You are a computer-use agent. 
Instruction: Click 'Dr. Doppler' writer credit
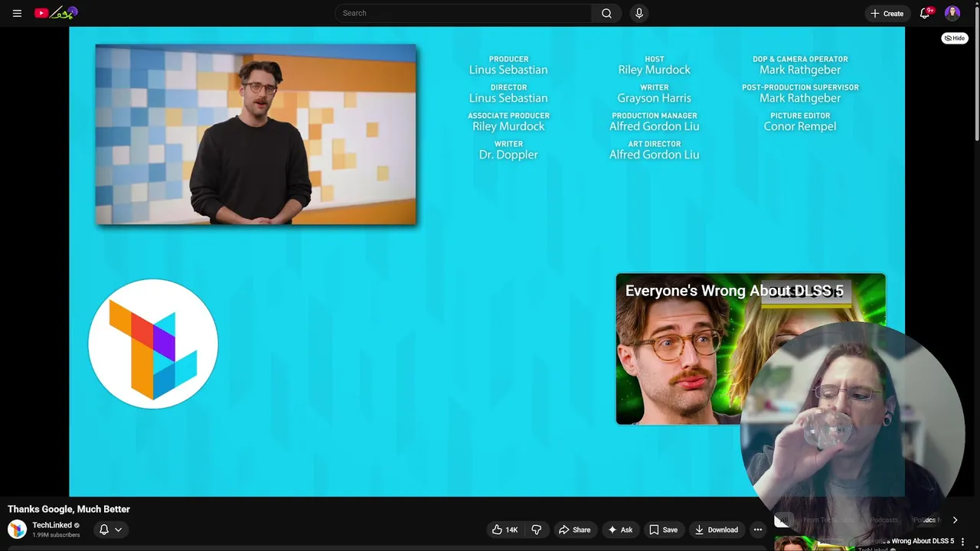pyautogui.click(x=508, y=155)
